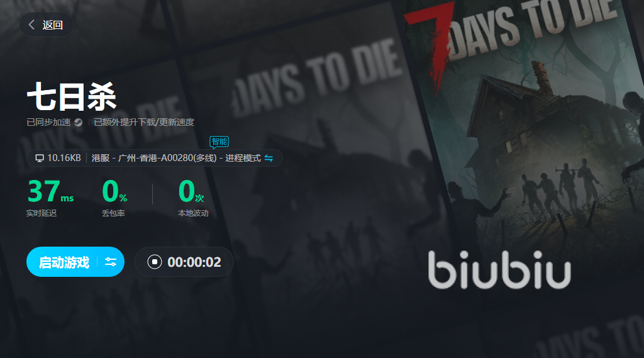Click the 00:00:02 acceleration timer
The image size is (644, 358).
pos(194,262)
